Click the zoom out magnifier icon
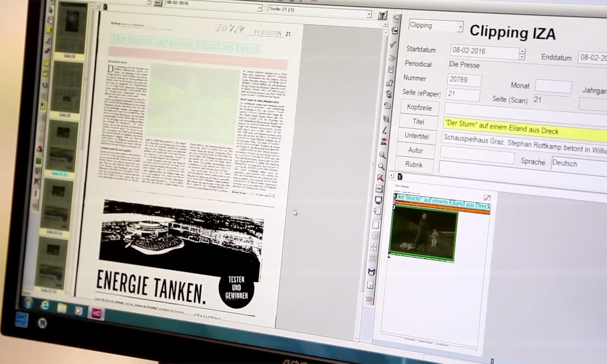 click(x=381, y=166)
